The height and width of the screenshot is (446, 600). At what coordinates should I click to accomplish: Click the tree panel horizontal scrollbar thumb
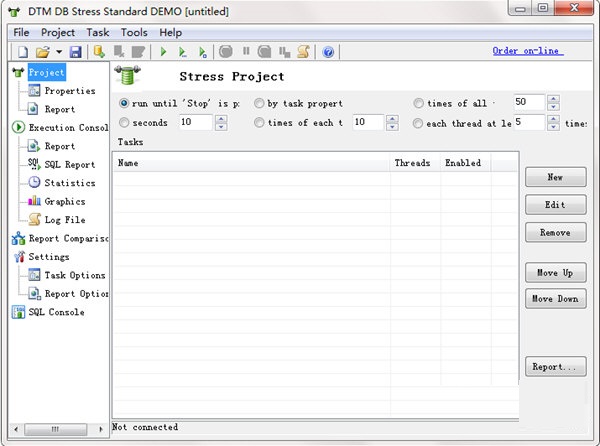[x=55, y=429]
